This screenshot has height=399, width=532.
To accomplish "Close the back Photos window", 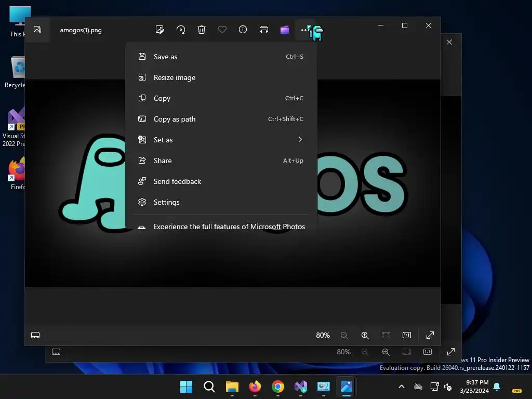I will pyautogui.click(x=449, y=42).
